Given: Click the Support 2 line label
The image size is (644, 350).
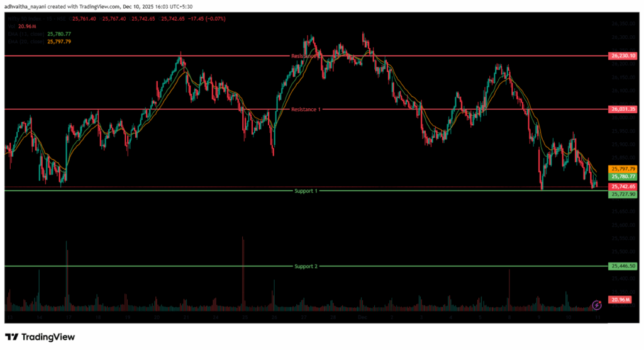Looking at the screenshot, I should (x=306, y=266).
